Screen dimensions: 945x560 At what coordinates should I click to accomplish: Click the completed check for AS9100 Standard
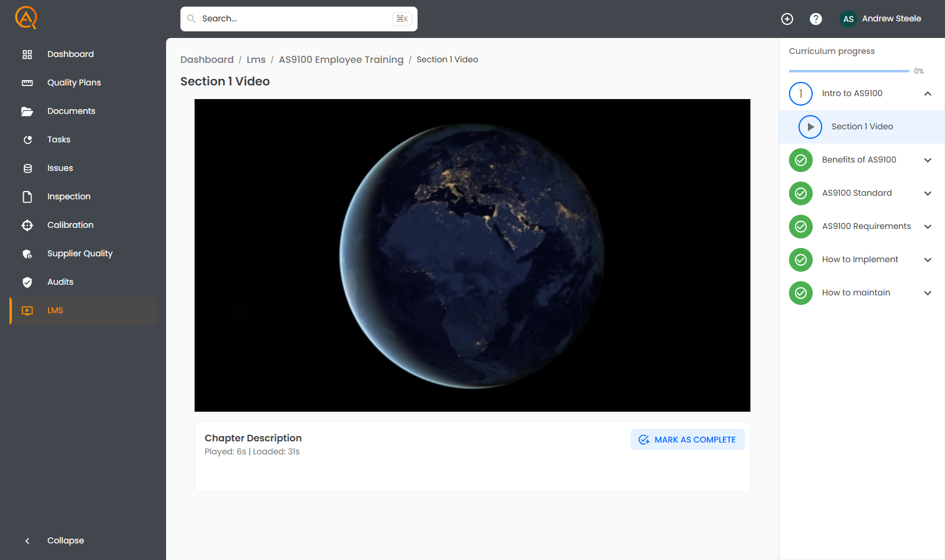(800, 193)
